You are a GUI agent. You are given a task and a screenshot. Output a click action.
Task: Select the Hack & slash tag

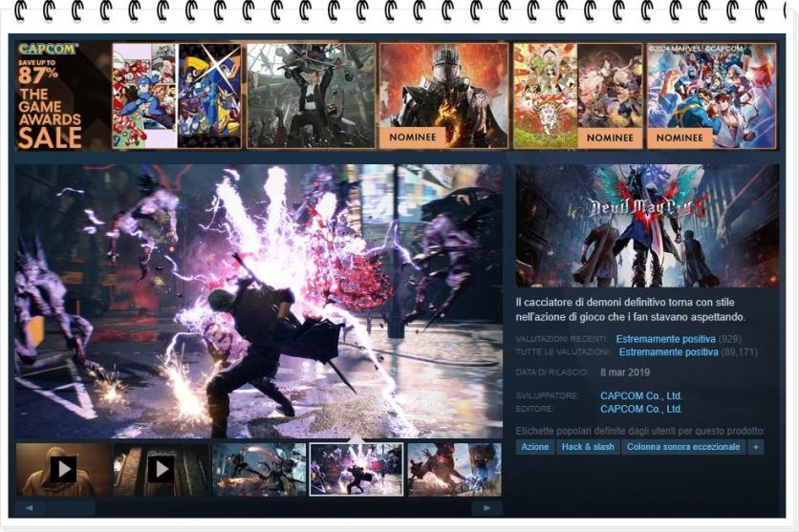[588, 447]
